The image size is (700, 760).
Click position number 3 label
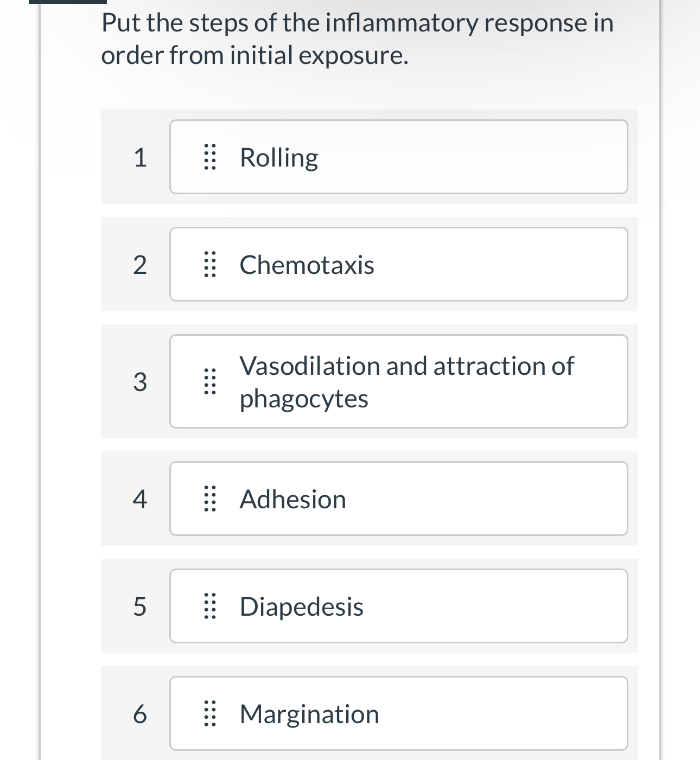tap(140, 381)
